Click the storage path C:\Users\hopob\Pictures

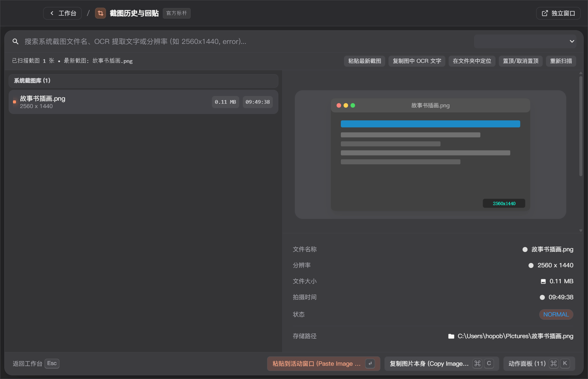[x=515, y=336]
